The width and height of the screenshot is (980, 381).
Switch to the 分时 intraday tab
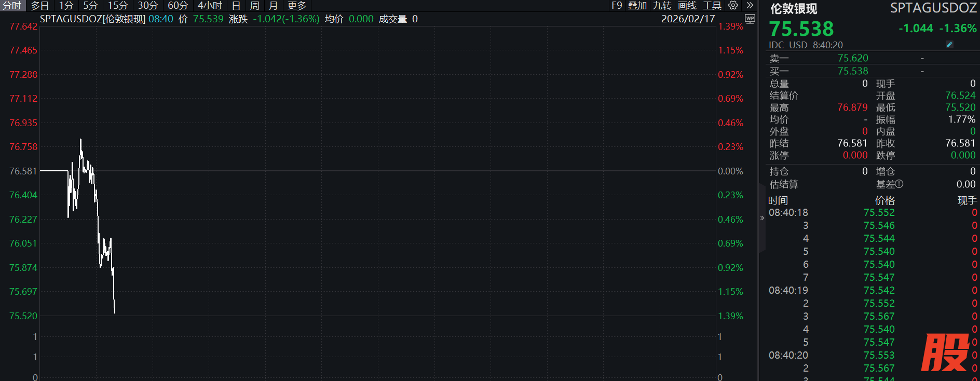tap(12, 6)
